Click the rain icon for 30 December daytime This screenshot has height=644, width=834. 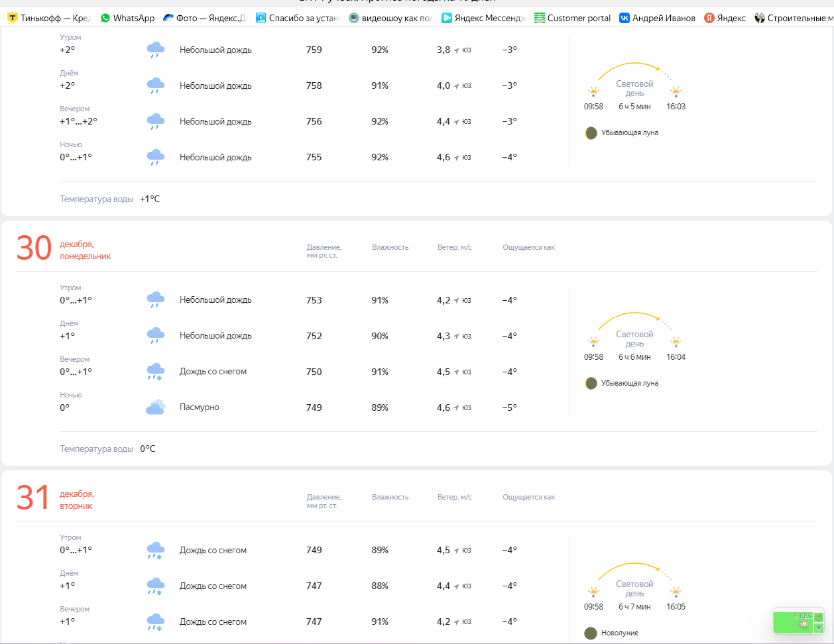coord(156,336)
